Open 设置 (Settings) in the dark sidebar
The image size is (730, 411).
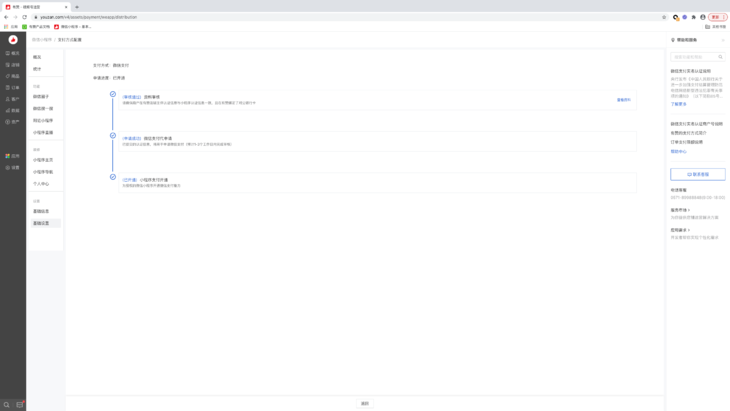[13, 167]
